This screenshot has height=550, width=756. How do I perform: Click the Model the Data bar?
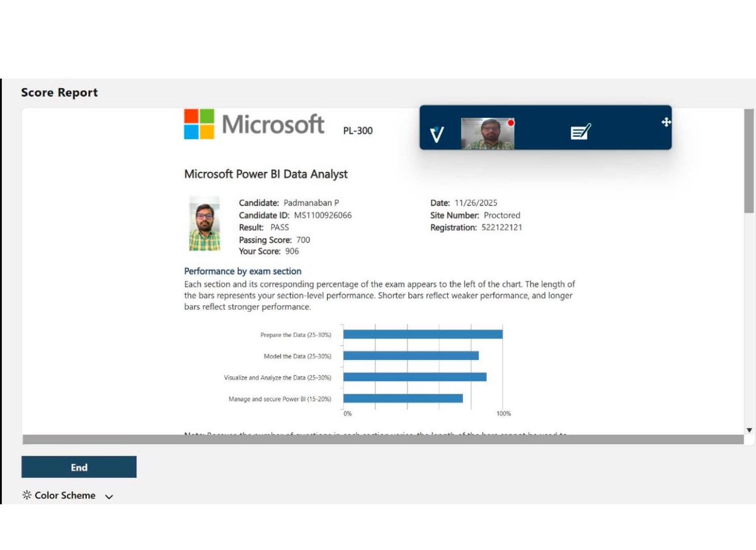click(x=411, y=355)
